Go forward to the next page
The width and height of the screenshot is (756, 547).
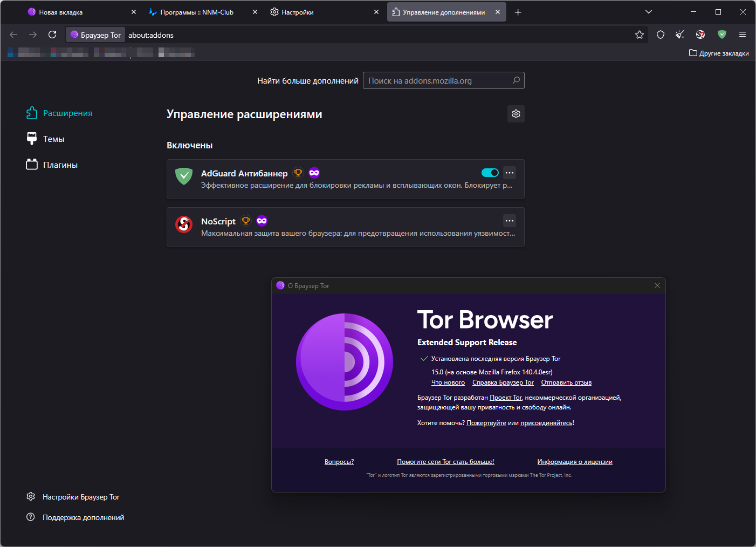click(x=33, y=35)
